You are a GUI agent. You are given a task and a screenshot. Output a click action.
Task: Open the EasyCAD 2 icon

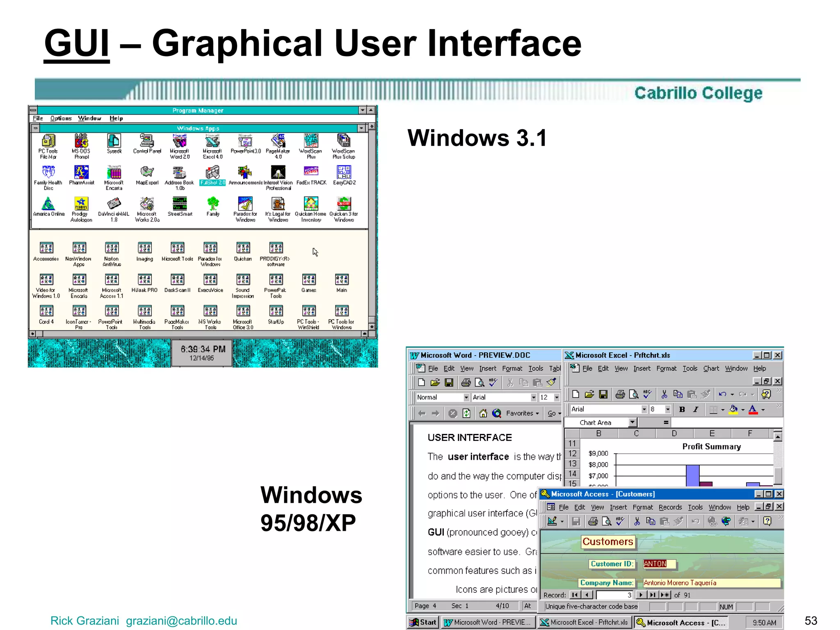pyautogui.click(x=344, y=176)
